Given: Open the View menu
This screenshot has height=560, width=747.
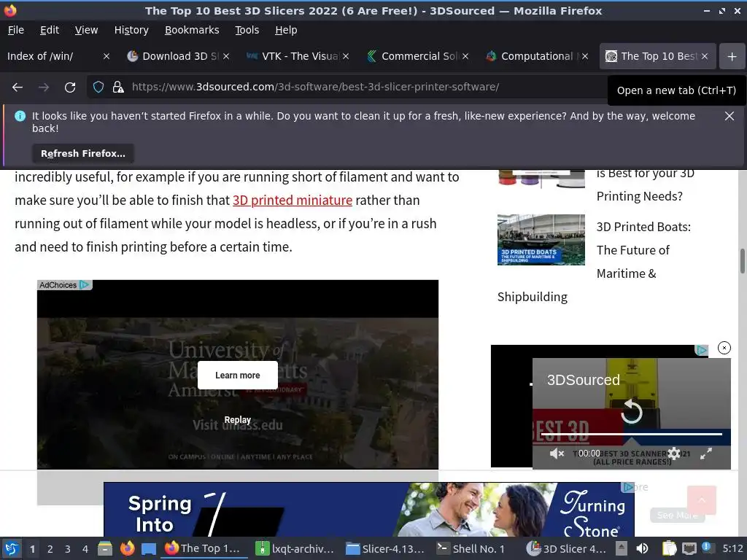Looking at the screenshot, I should (x=86, y=30).
